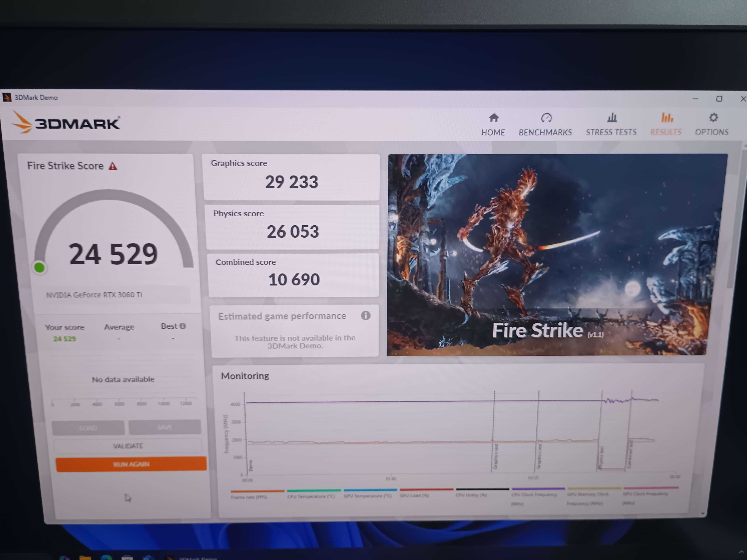The image size is (747, 560).
Task: Toggle the Frame rate (FPS) legend
Action: [257, 494]
